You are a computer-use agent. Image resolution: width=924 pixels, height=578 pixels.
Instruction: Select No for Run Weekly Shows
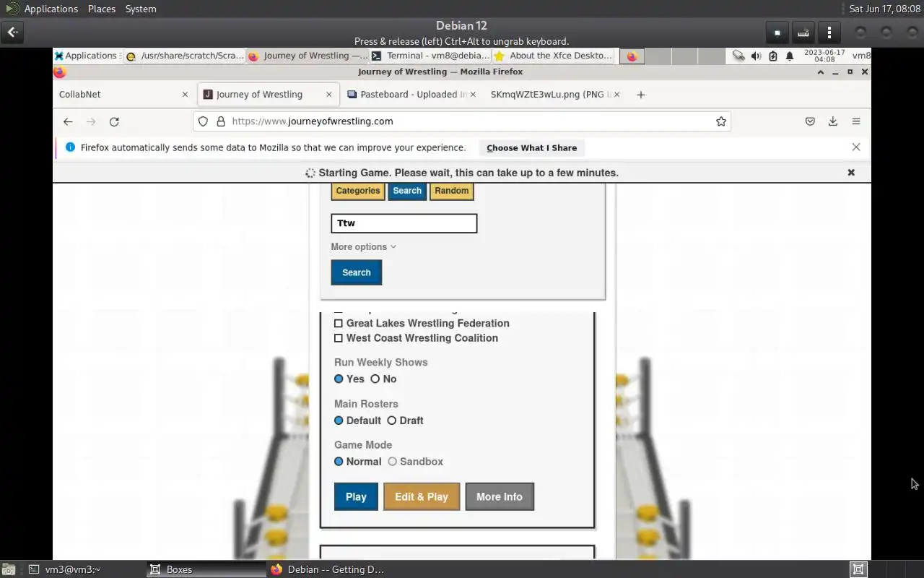point(375,379)
